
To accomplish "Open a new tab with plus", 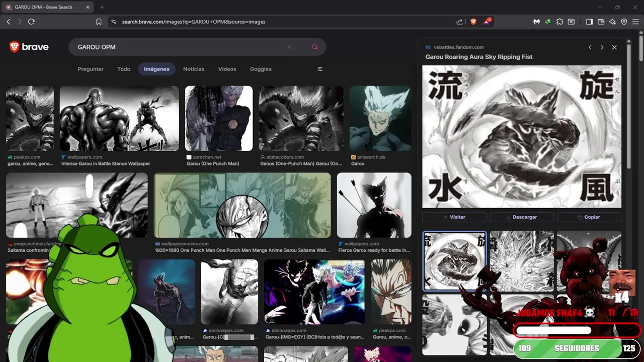I will click(x=102, y=7).
